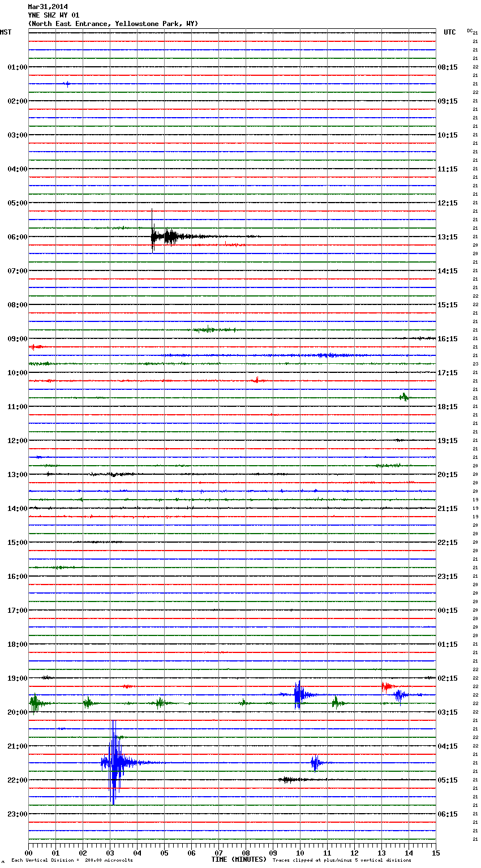Click minute 15 on the bottom axis
The height and width of the screenshot is (868, 481).
436,853
